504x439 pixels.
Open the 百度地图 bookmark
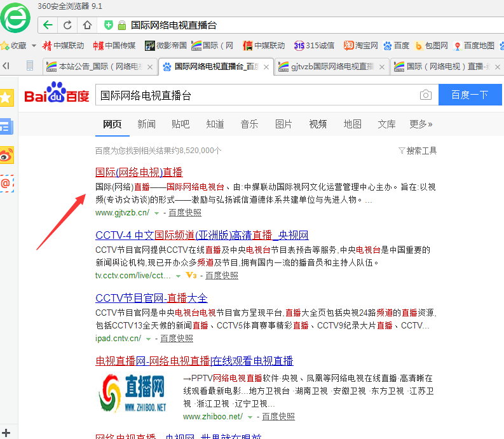point(473,46)
